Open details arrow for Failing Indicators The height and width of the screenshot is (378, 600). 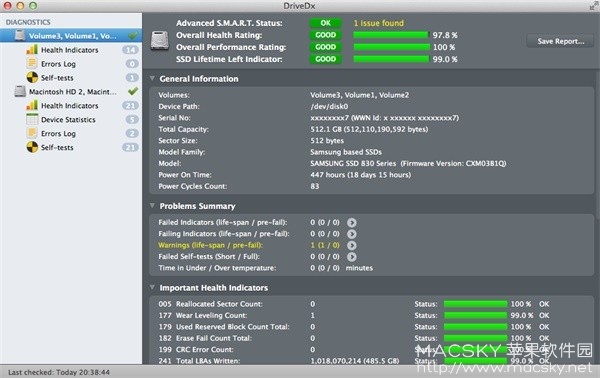(352, 234)
